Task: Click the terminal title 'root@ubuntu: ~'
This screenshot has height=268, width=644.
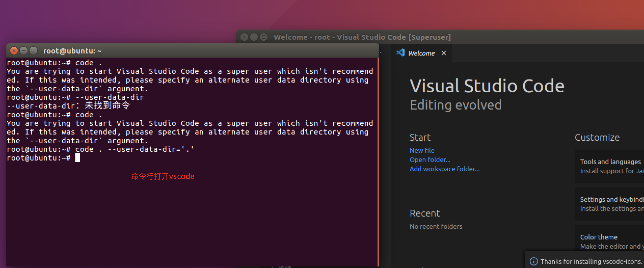Action: (73, 51)
